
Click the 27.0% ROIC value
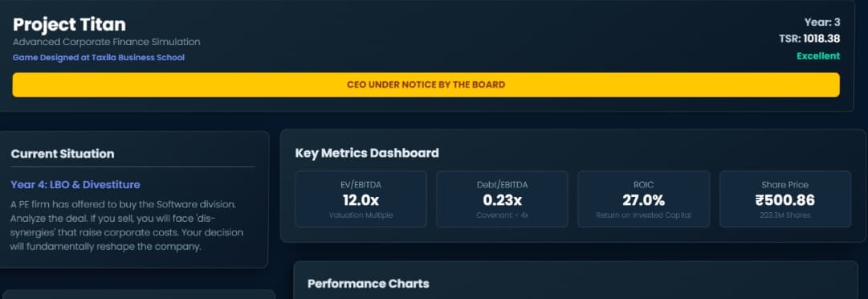(644, 200)
